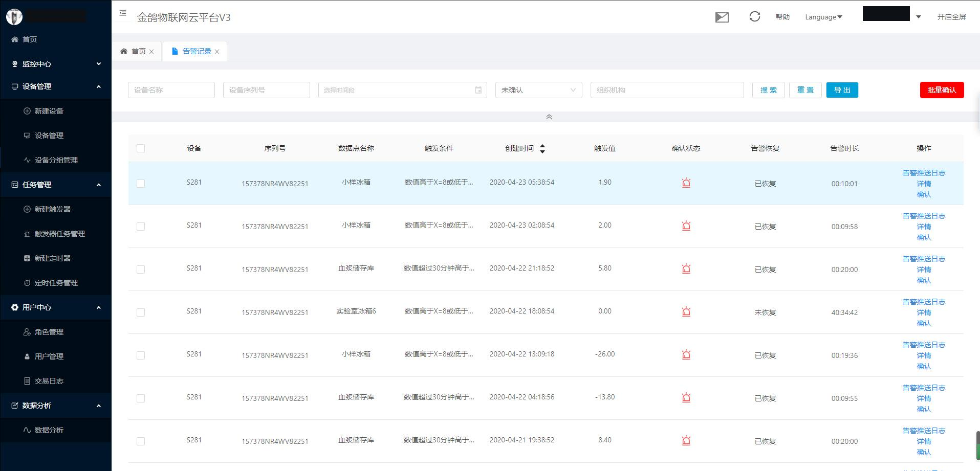Close the 首页 tab with its X
The height and width of the screenshot is (471, 980).
click(x=151, y=52)
